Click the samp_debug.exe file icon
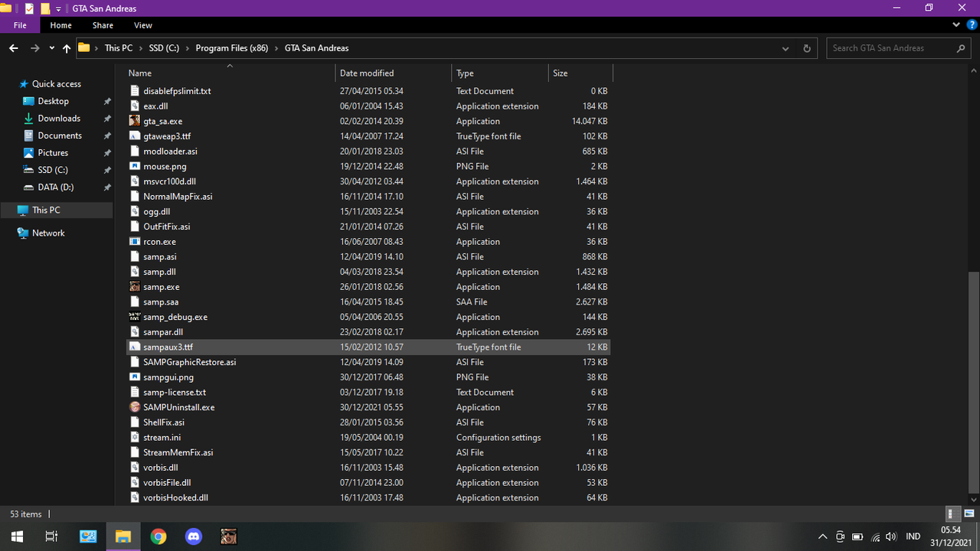980x551 pixels. [x=135, y=317]
